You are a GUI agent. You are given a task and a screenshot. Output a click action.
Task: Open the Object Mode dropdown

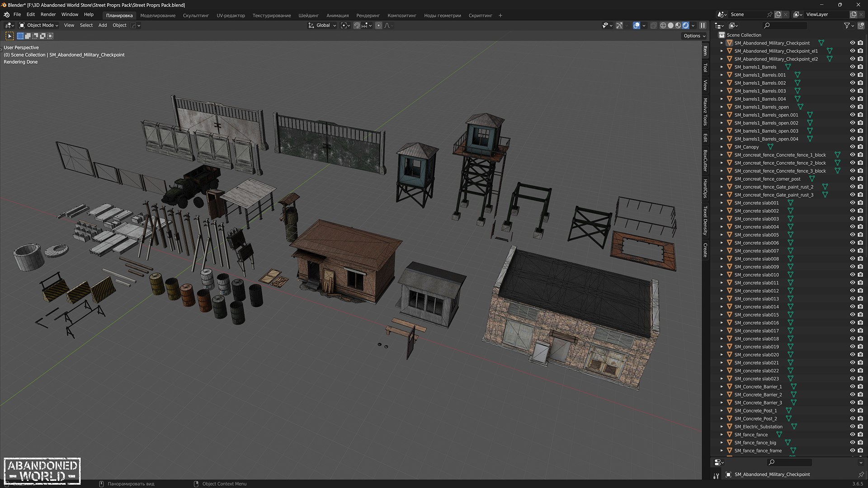point(39,25)
